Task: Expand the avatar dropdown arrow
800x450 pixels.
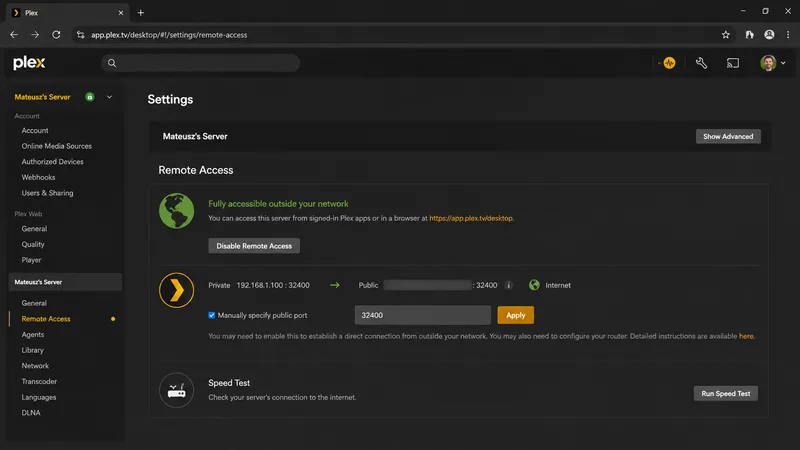Action: (x=783, y=63)
